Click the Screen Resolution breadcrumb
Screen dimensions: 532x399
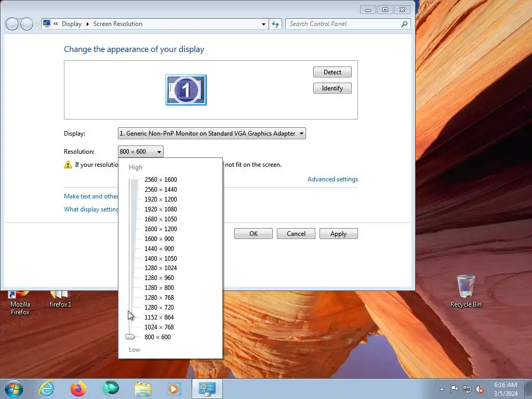118,24
